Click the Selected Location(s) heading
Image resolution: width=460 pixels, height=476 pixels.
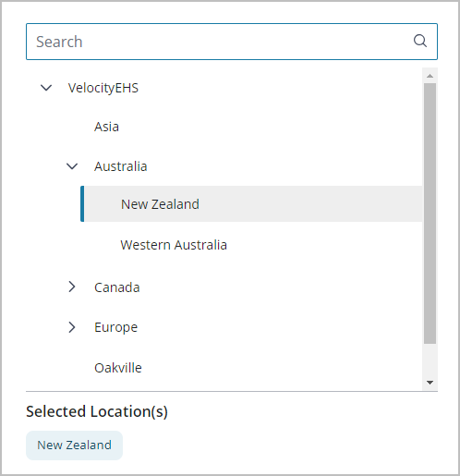(x=97, y=411)
